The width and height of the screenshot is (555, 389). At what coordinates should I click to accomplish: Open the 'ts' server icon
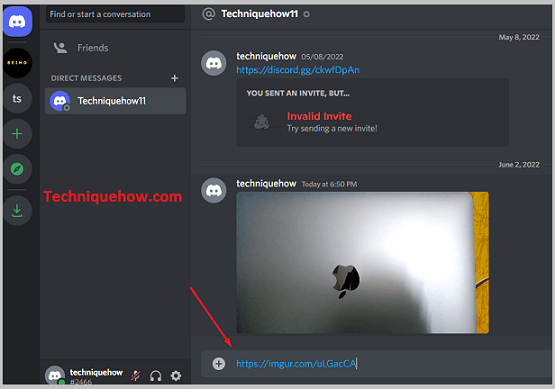[17, 98]
